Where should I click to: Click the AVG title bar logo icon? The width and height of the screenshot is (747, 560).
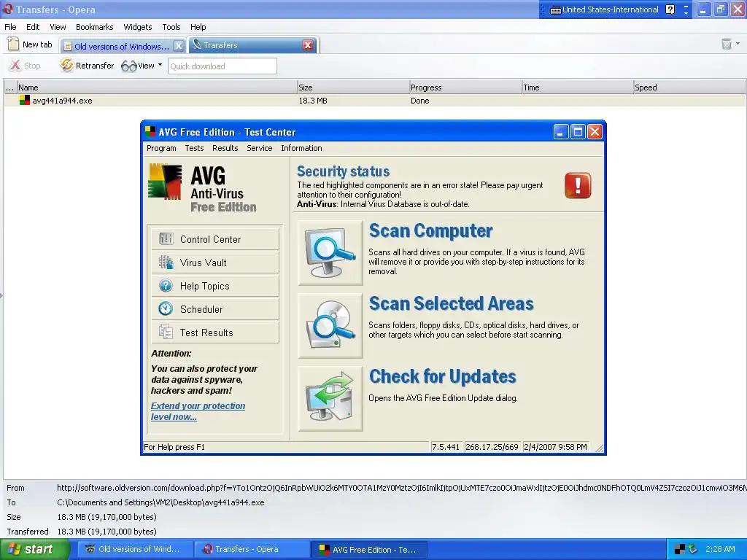point(150,132)
